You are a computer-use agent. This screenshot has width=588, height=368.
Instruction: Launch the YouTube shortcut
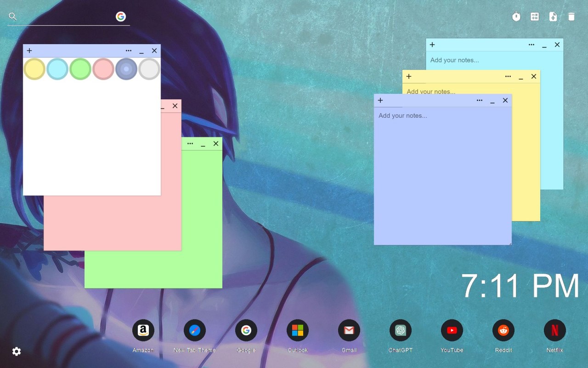pyautogui.click(x=452, y=330)
